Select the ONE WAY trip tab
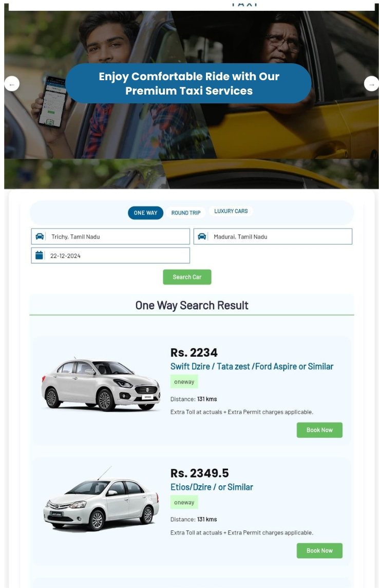 point(146,213)
